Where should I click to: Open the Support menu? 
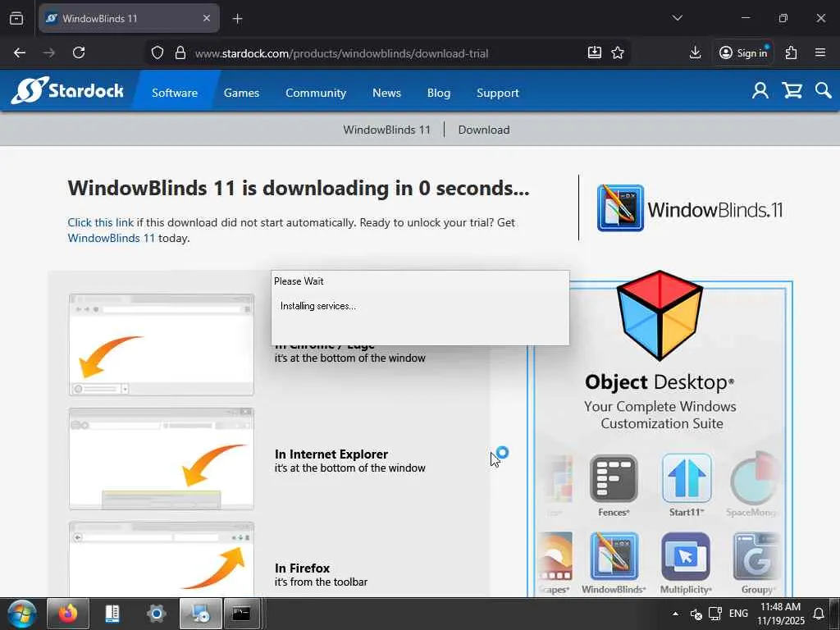coord(498,93)
